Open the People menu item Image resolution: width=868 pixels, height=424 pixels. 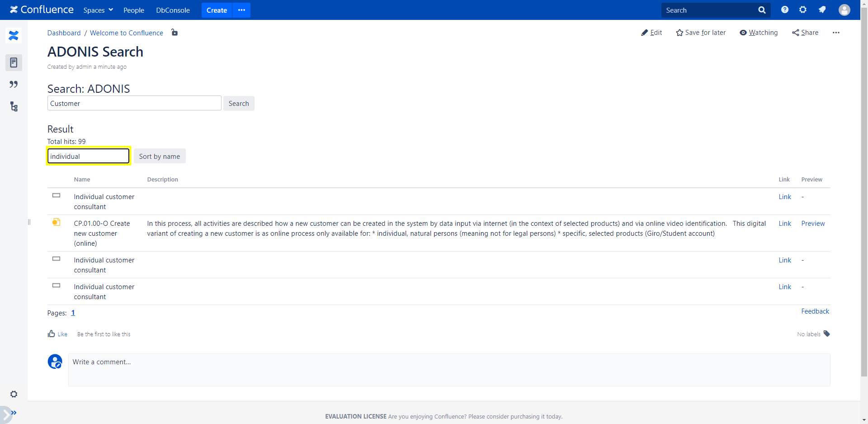point(134,10)
